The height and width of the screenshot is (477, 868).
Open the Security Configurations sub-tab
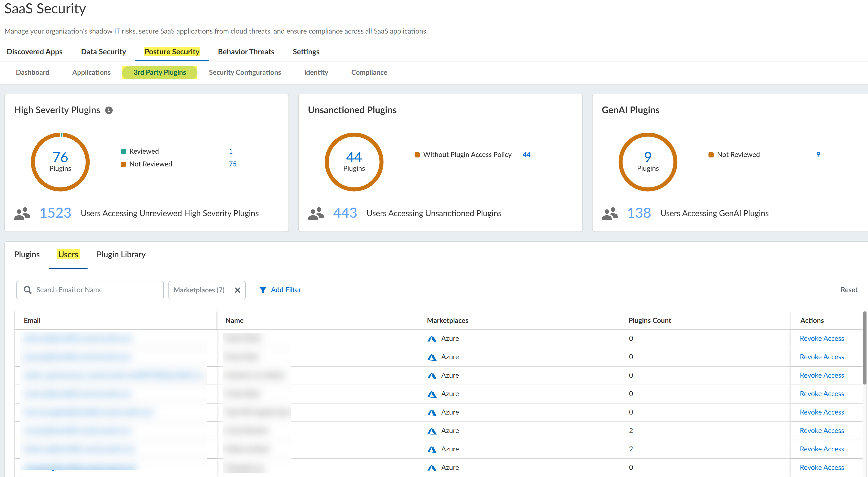pos(245,72)
